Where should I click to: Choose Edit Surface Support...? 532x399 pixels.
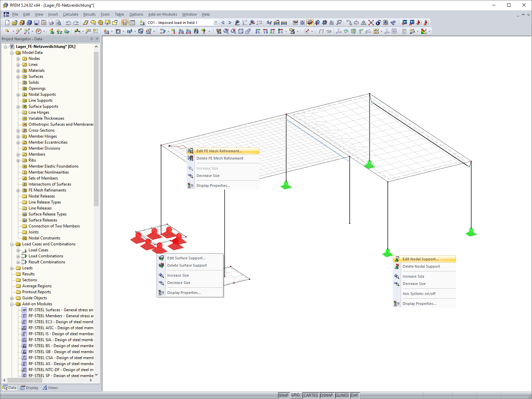point(191,258)
